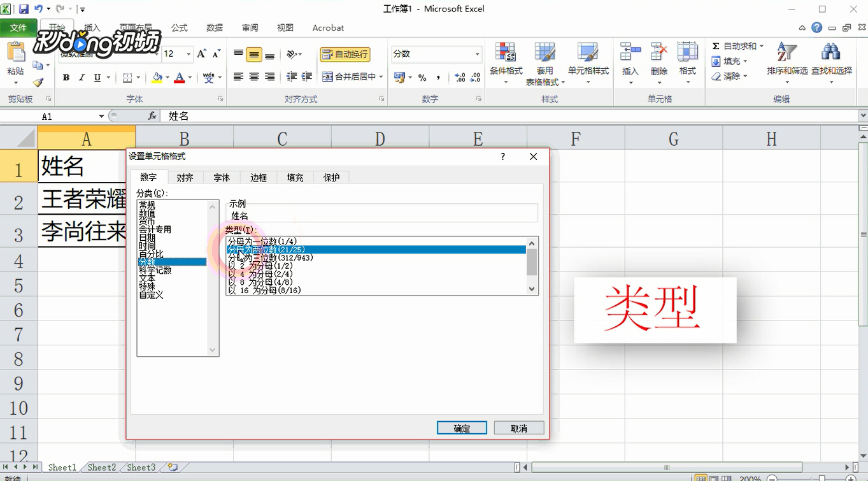Open Find and Select (查找和选择)
Viewport: 868px width, 481px height.
(832, 64)
